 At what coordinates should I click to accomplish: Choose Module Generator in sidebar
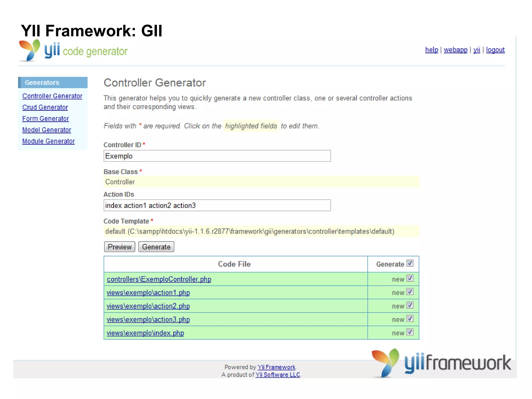click(48, 141)
